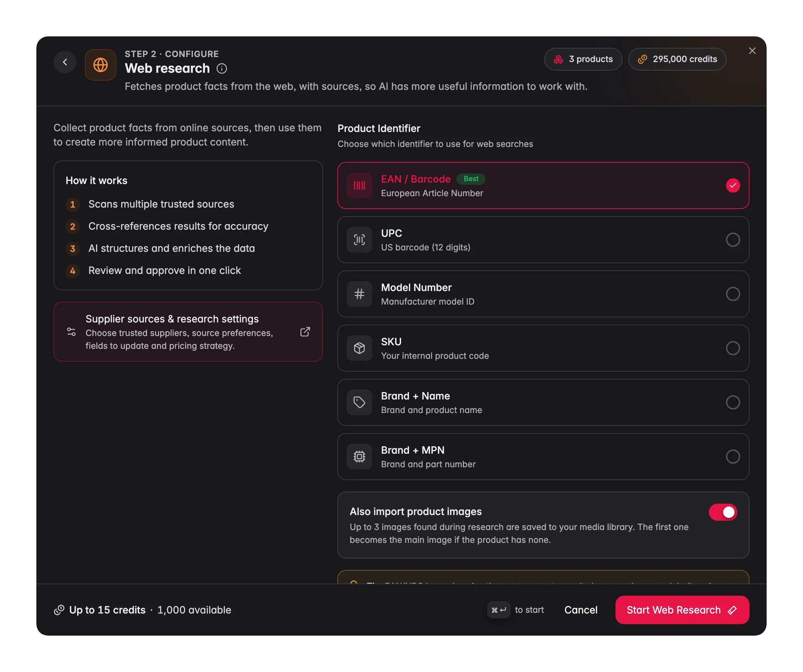The width and height of the screenshot is (803, 672).
Task: Click 'Brand and product name' subtitle
Action: (x=431, y=410)
